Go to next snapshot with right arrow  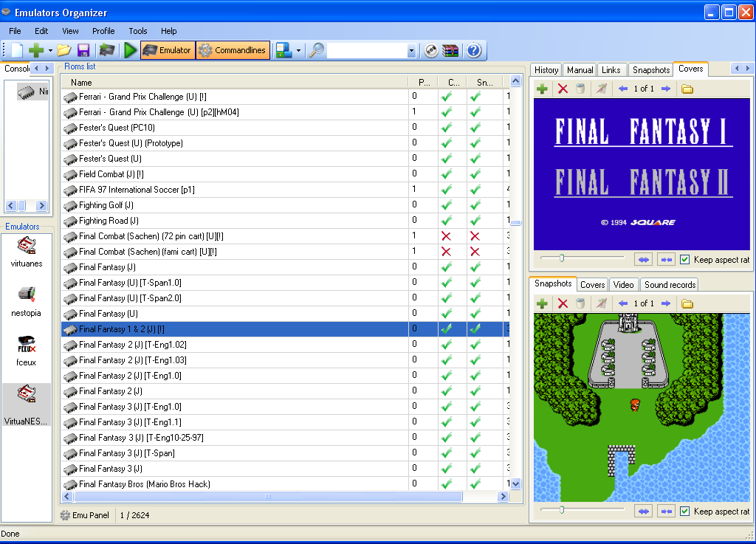[666, 303]
